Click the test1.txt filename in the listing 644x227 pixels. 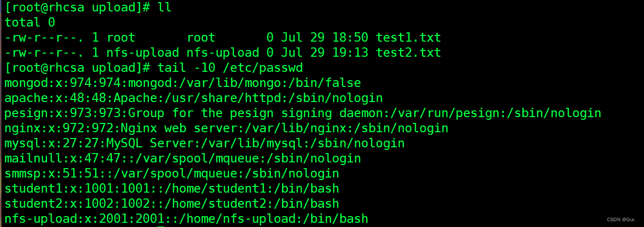click(x=408, y=37)
